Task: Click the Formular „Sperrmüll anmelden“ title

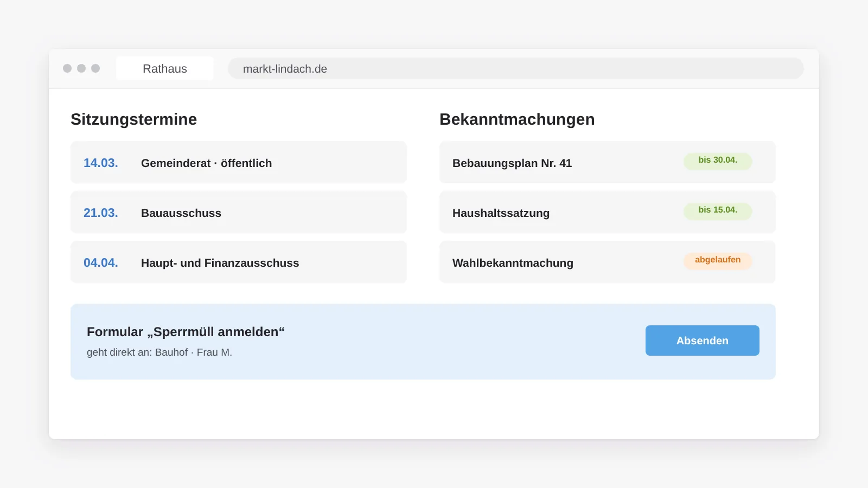Action: tap(186, 332)
